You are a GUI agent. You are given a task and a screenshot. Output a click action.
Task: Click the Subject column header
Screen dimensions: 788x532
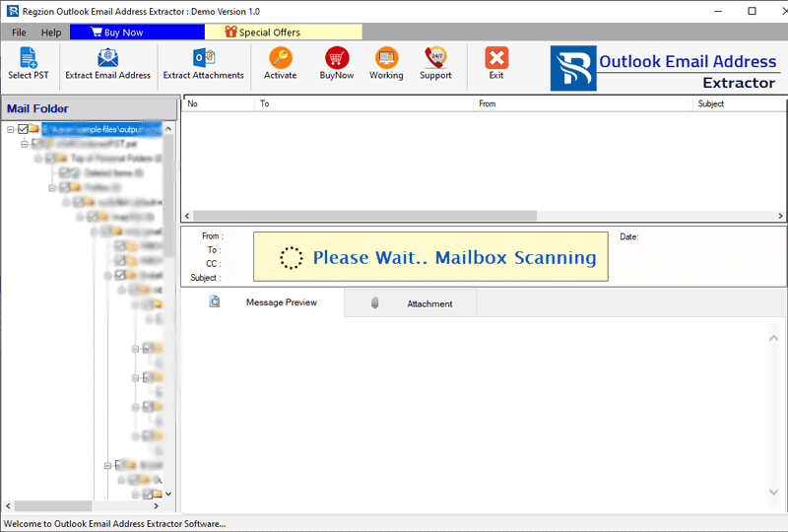(x=740, y=103)
